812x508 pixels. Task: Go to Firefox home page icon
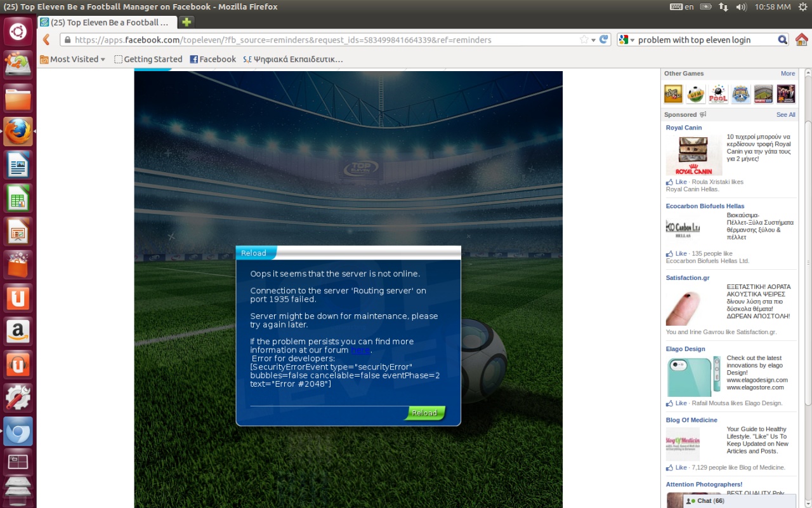click(x=801, y=39)
